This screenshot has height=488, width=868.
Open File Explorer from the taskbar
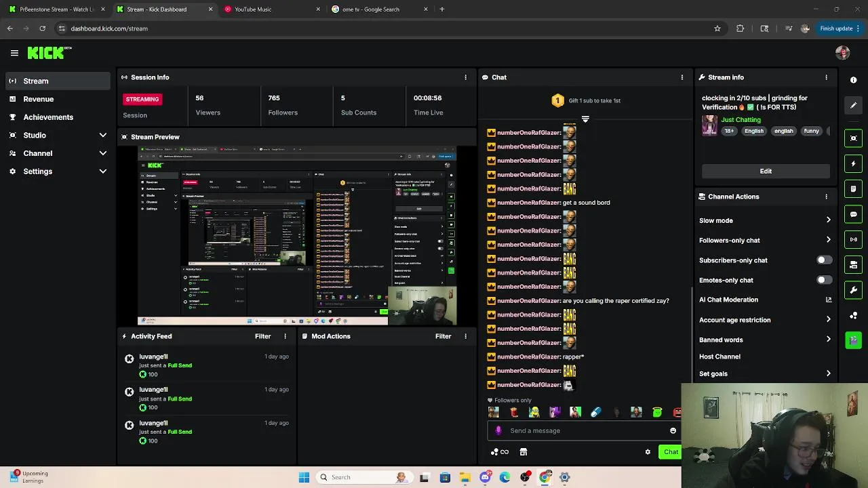465,477
